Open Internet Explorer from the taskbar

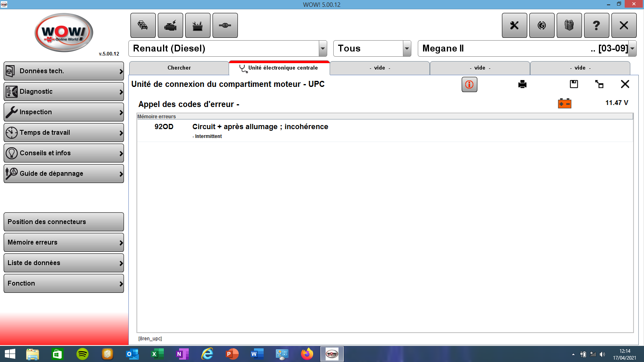(207, 354)
